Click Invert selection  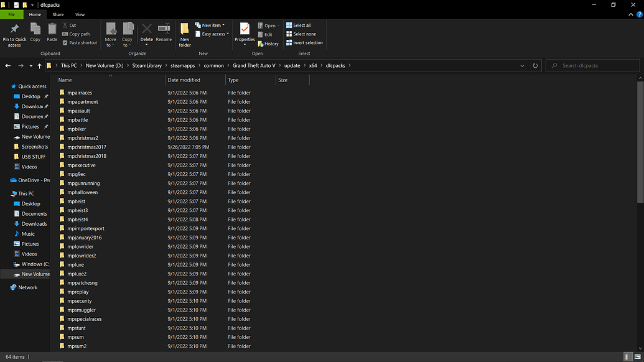point(304,43)
